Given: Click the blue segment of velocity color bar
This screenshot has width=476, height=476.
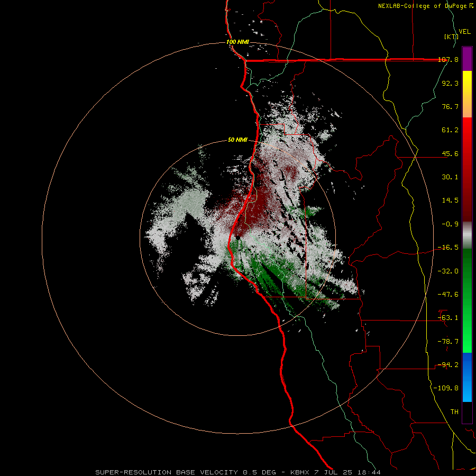Looking at the screenshot, I should (x=467, y=377).
